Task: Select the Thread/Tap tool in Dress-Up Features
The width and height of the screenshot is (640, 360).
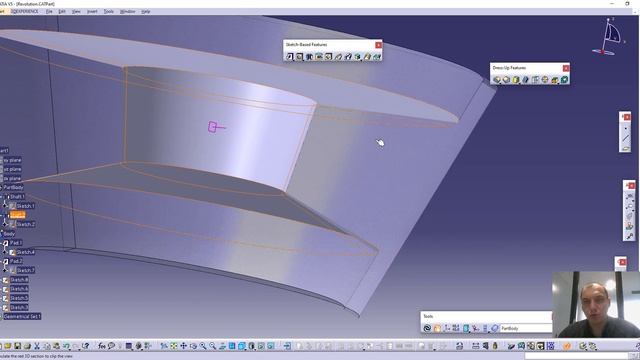Action: 545,80
